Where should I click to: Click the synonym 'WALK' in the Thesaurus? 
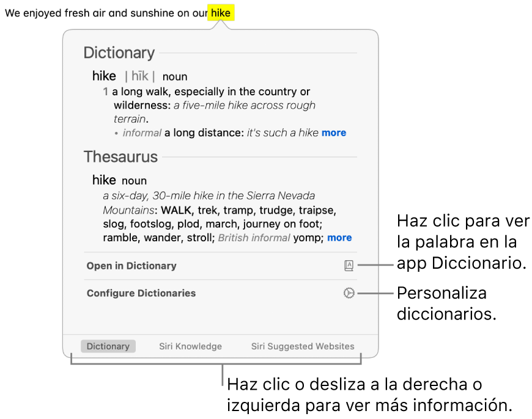click(176, 210)
